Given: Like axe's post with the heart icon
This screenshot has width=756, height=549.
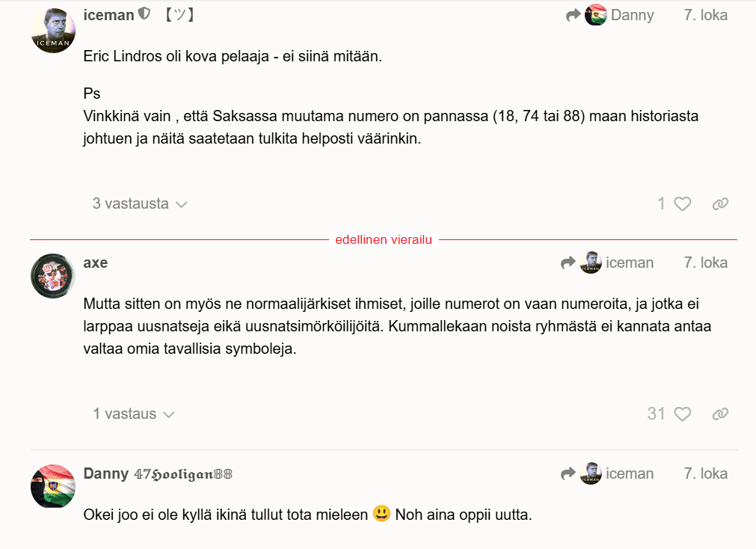Looking at the screenshot, I should tap(683, 414).
